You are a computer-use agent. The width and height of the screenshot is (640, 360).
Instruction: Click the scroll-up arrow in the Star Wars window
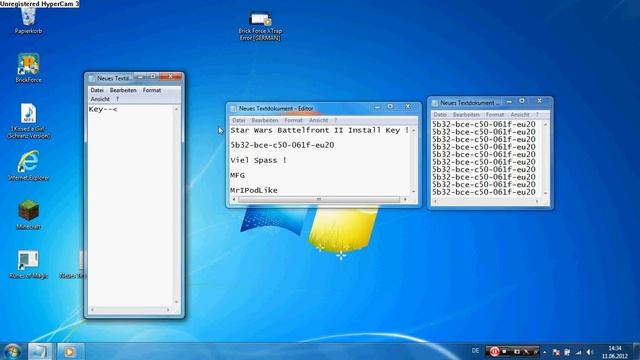pos(414,130)
